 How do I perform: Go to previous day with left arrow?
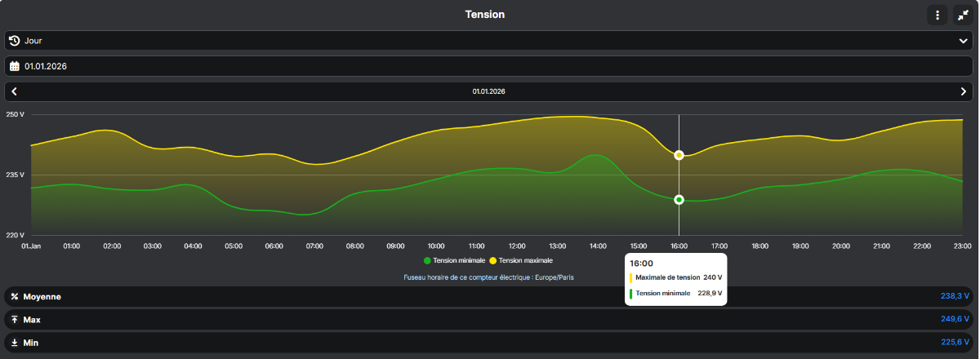point(14,91)
